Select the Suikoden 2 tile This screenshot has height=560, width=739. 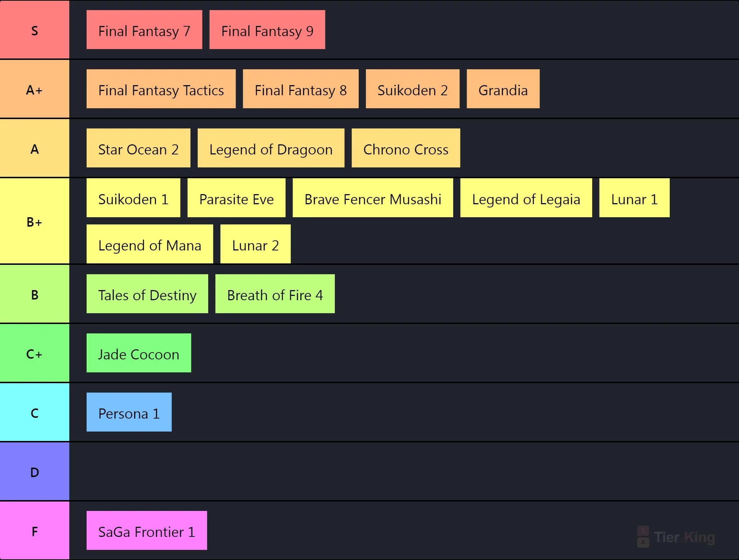413,89
